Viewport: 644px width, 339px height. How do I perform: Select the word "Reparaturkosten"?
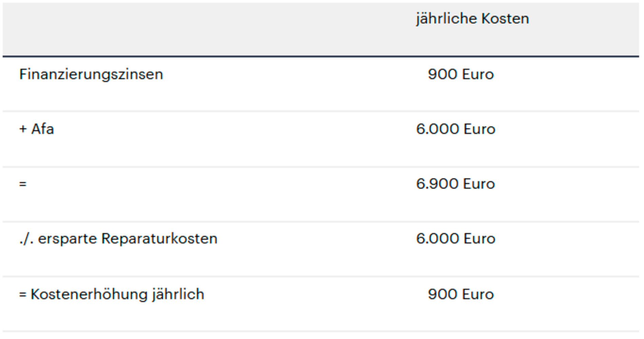tap(159, 239)
